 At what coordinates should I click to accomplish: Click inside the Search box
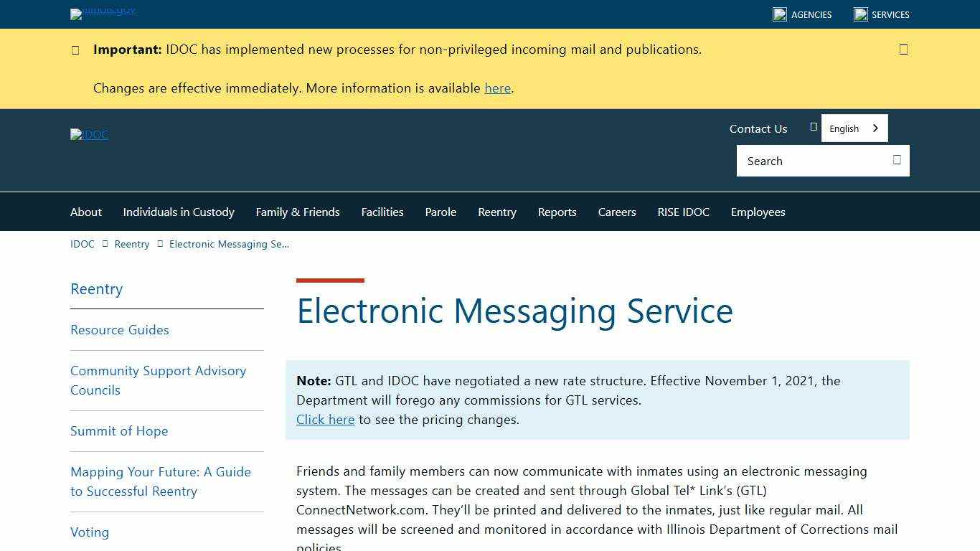[x=804, y=161]
